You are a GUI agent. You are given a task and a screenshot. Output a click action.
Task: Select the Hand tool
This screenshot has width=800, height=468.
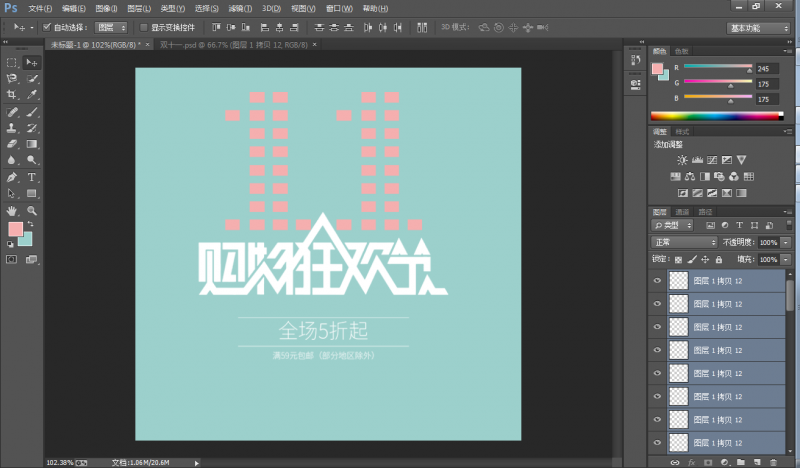pos(12,211)
